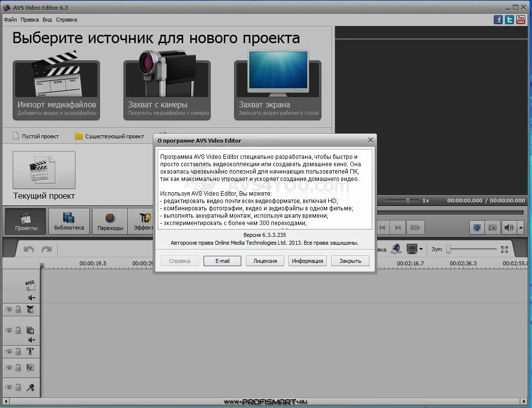Toggle eye visibility on the video overlay track
Screen dimensions: 532x408
(9, 330)
